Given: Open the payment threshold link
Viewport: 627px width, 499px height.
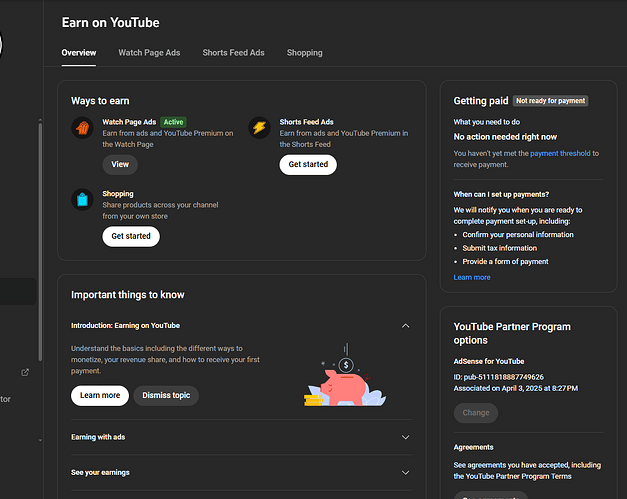Looking at the screenshot, I should [560, 153].
